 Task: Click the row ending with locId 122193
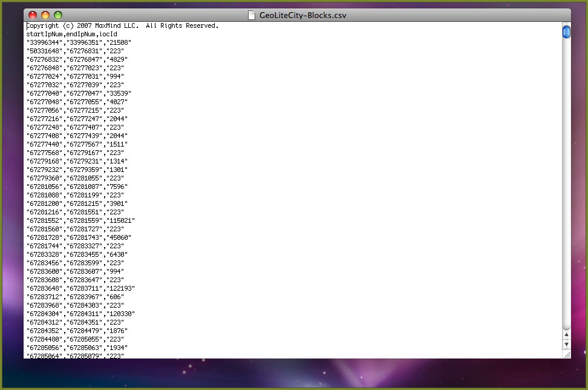point(80,289)
